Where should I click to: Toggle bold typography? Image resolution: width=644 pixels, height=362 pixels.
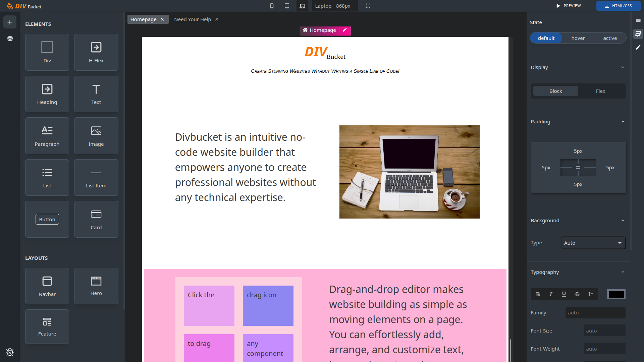(x=538, y=294)
